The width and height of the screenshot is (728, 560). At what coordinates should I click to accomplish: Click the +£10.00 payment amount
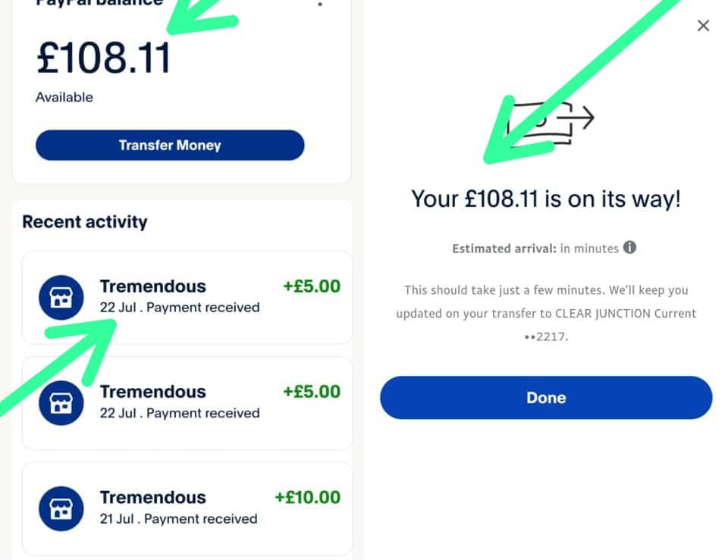coord(307,497)
